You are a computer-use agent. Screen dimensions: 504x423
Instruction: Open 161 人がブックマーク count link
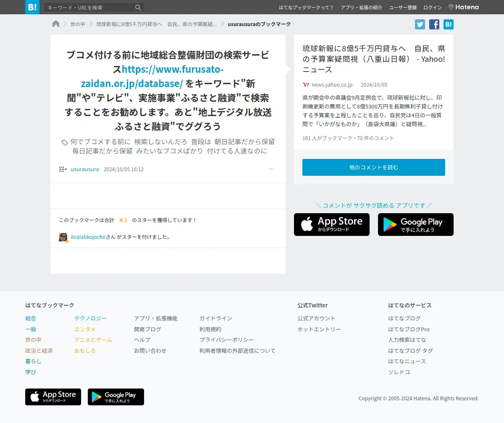click(327, 138)
